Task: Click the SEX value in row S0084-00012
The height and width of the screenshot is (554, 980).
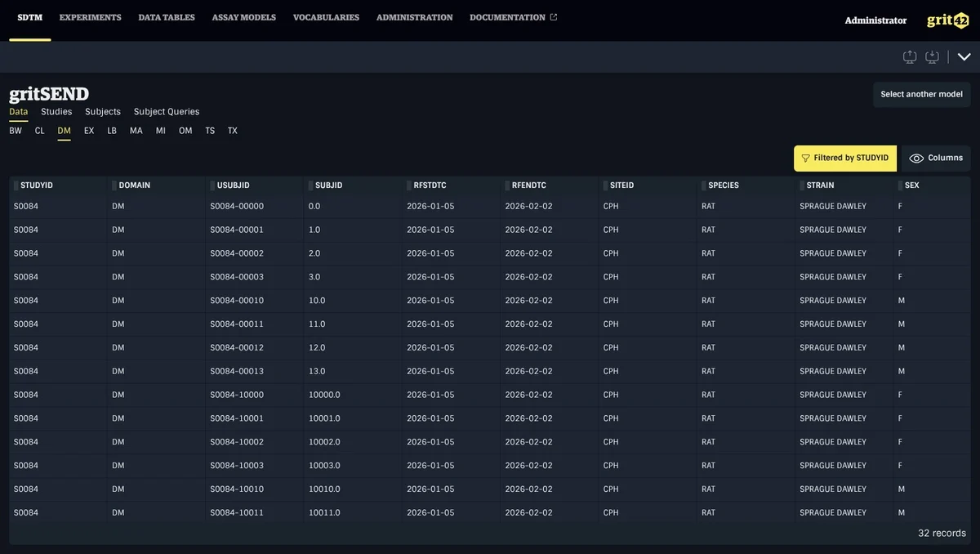Action: click(902, 347)
